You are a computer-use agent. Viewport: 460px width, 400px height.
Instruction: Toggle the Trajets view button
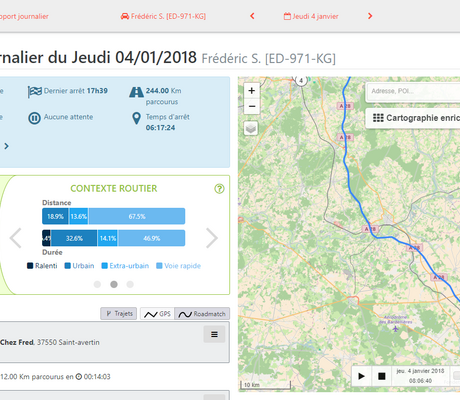(119, 314)
